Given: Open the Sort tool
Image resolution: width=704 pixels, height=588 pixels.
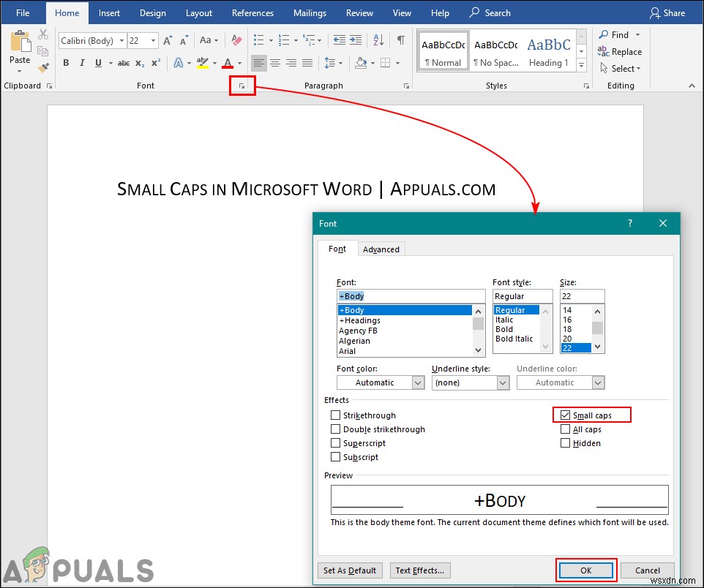Looking at the screenshot, I should click(379, 40).
